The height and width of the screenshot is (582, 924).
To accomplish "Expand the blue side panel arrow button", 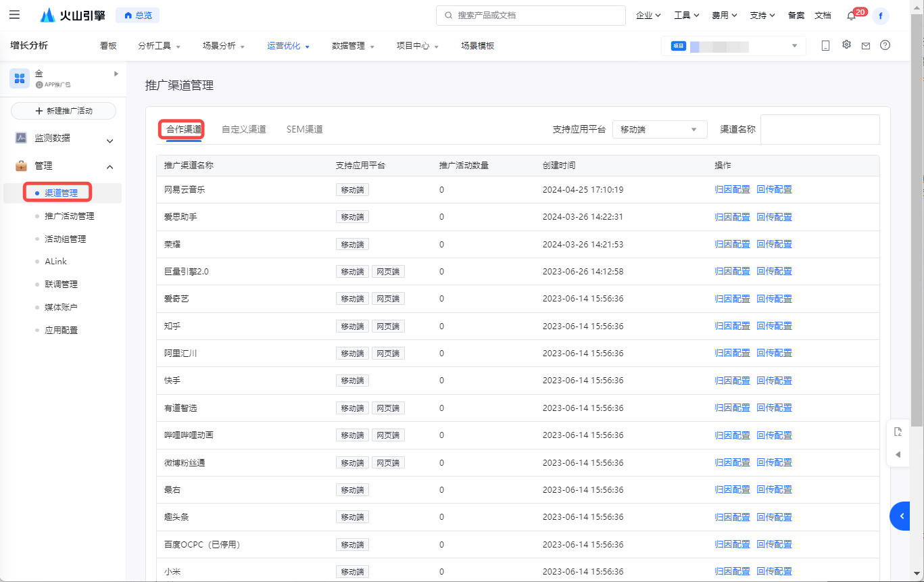I will (900, 516).
